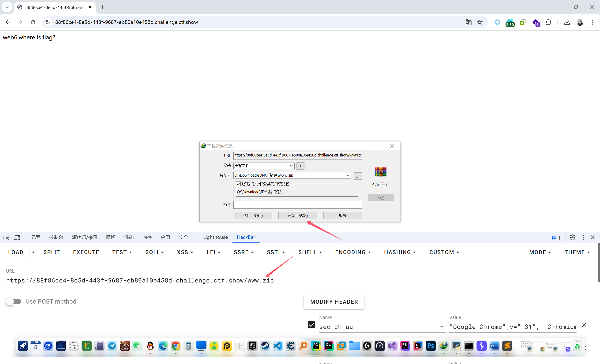
Task: Uncheck the category path option in download dialog
Action: pyautogui.click(x=238, y=184)
